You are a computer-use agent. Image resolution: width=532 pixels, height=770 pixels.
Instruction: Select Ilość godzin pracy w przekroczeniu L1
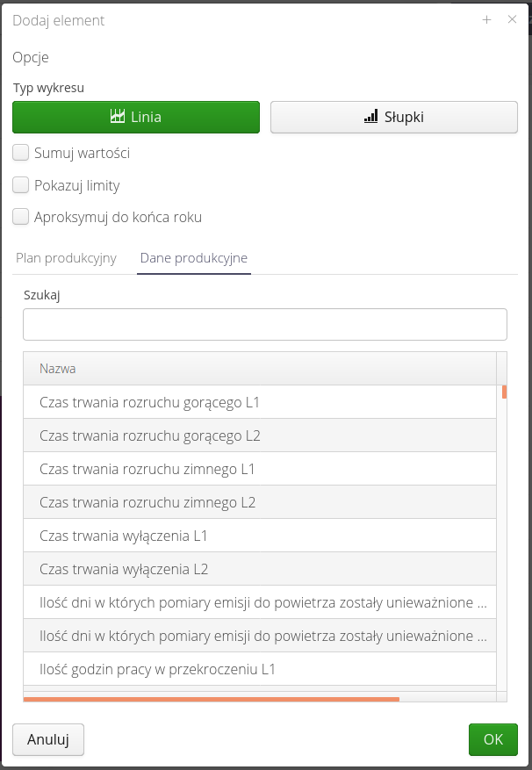157,669
